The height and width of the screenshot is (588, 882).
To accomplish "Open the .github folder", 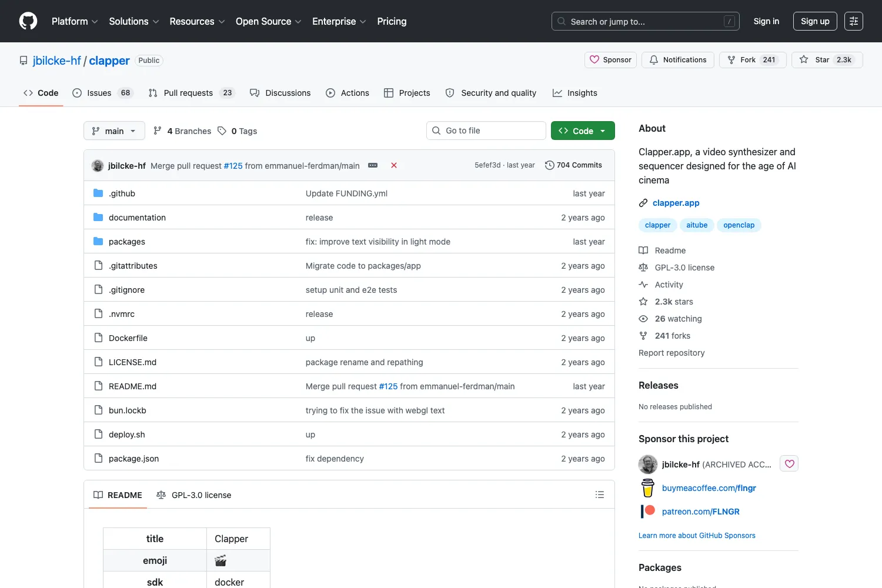I will click(x=122, y=193).
